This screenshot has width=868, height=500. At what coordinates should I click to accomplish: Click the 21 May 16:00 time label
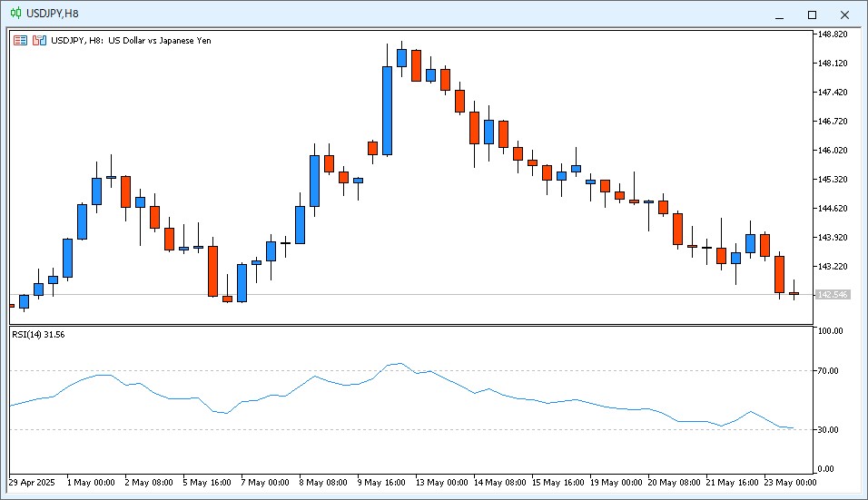733,482
